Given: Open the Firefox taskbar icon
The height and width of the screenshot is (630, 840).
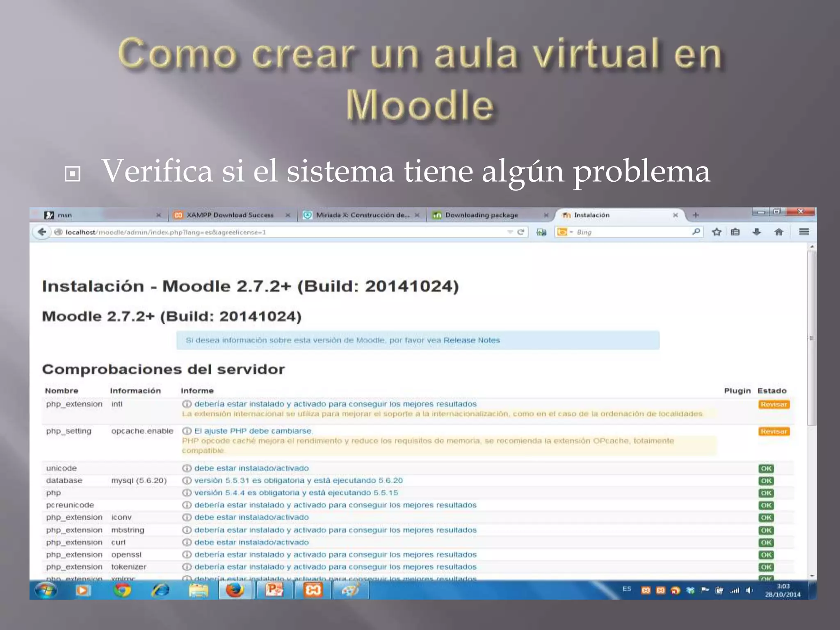Looking at the screenshot, I should point(235,590).
